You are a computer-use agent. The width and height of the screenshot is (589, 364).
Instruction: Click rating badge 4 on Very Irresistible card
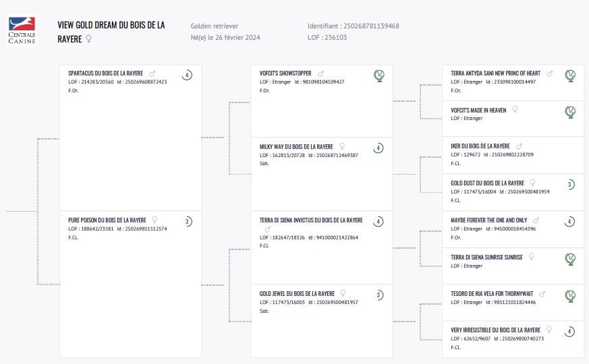click(570, 331)
